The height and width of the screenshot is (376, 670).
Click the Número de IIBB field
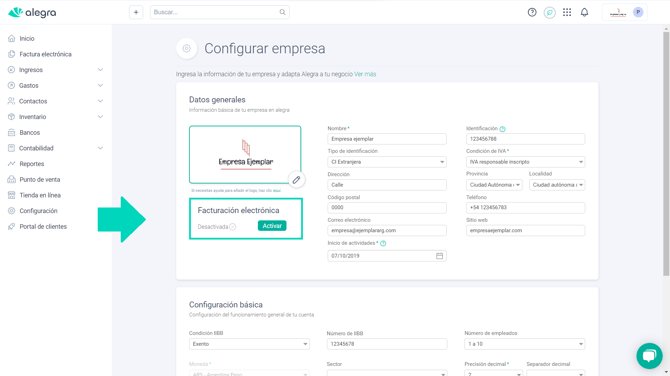(x=387, y=344)
